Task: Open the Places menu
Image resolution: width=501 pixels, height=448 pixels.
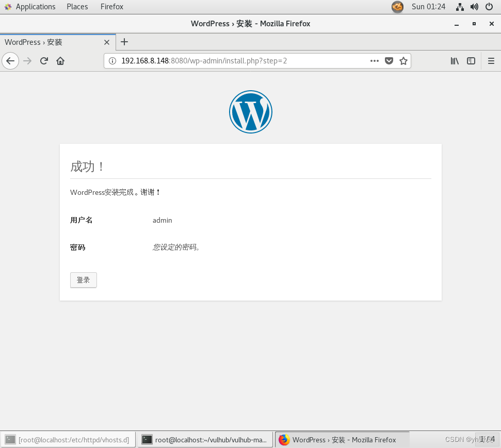Action: [77, 7]
